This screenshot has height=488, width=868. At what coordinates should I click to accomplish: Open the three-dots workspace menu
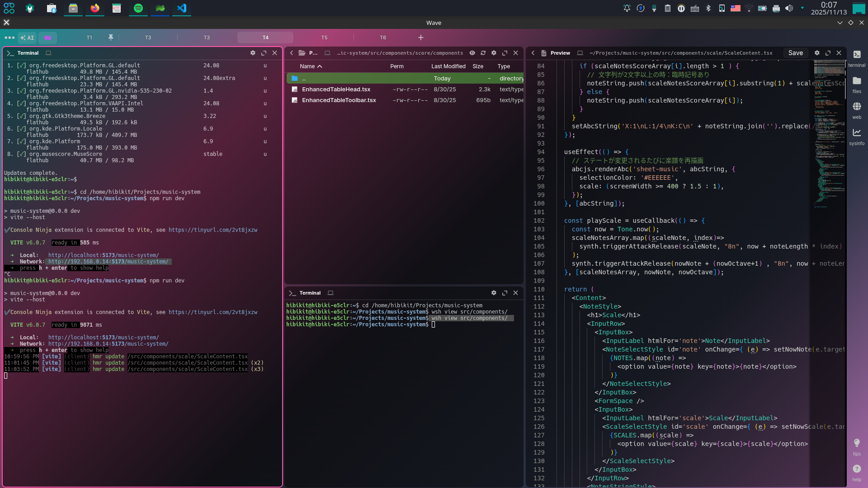point(9,38)
